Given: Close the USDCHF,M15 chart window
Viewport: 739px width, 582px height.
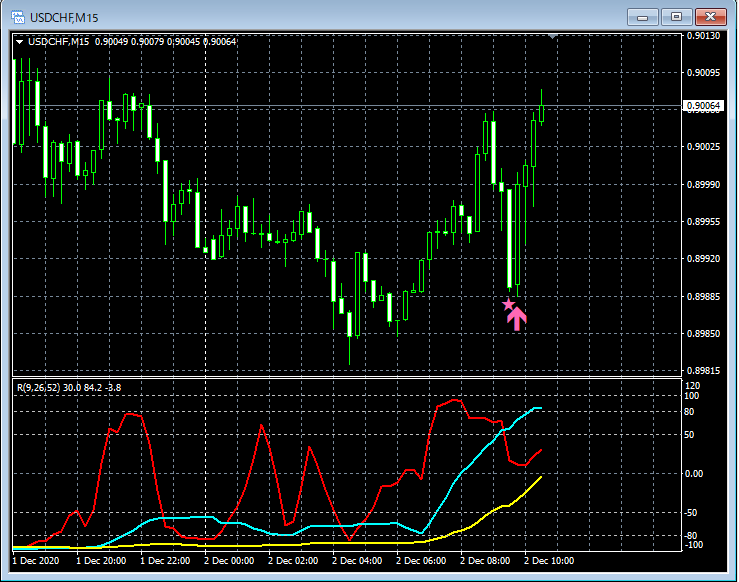Looking at the screenshot, I should tap(711, 16).
